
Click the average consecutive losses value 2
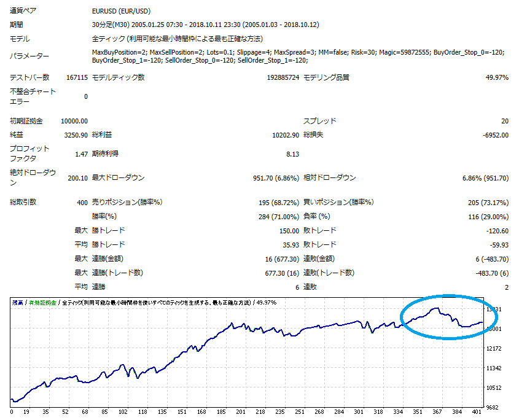tap(507, 287)
